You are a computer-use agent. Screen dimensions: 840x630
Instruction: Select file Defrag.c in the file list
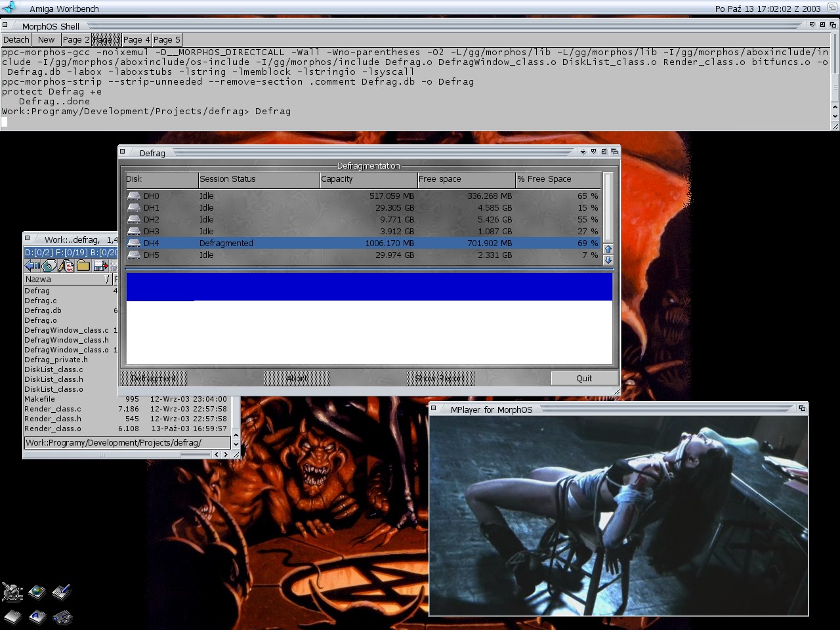41,301
